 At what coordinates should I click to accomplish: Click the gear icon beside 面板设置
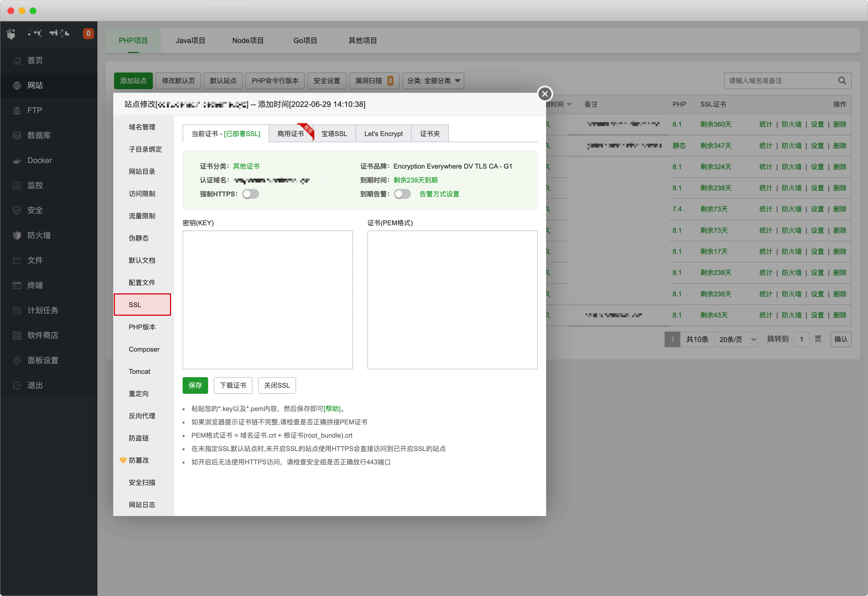pyautogui.click(x=17, y=360)
